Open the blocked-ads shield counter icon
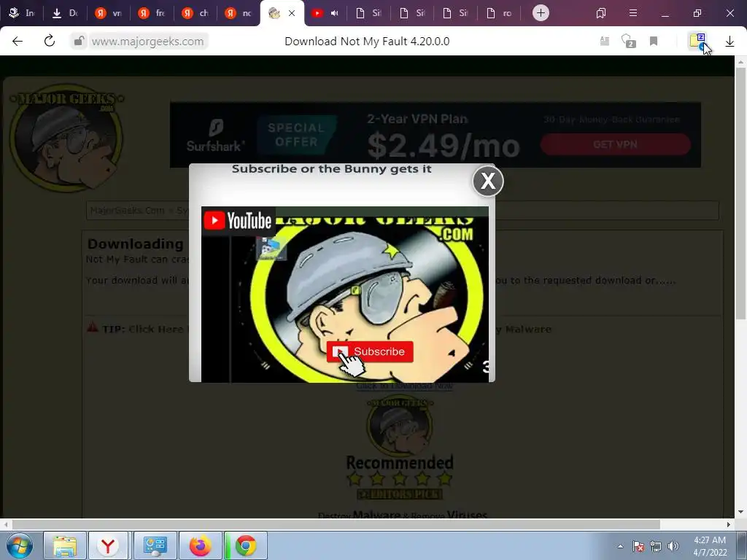This screenshot has width=747, height=560. tap(628, 42)
